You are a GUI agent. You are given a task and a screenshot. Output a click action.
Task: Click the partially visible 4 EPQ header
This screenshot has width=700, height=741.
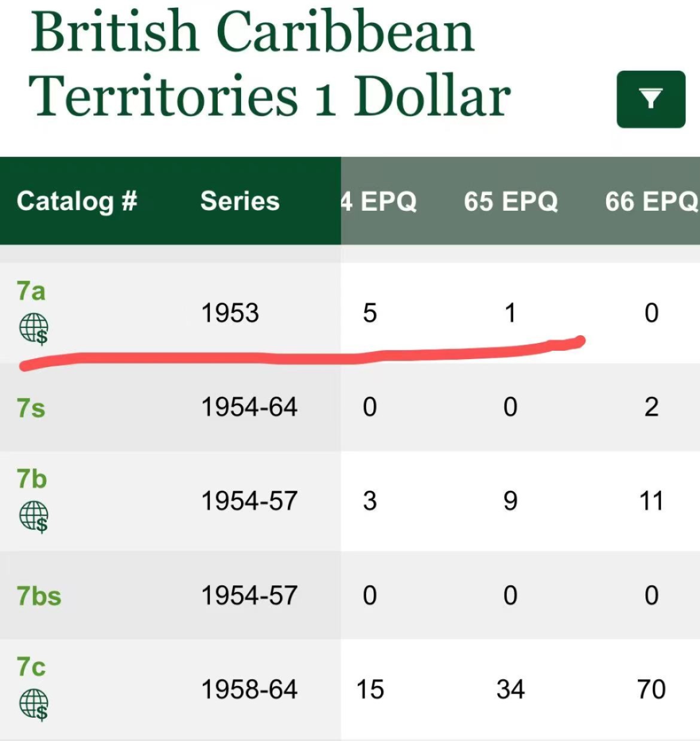(379, 201)
